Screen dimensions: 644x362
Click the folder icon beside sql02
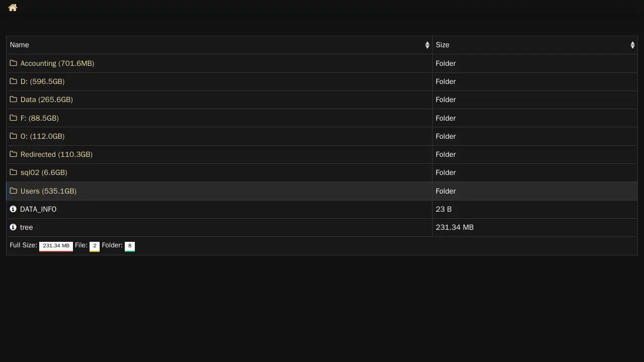click(x=14, y=172)
